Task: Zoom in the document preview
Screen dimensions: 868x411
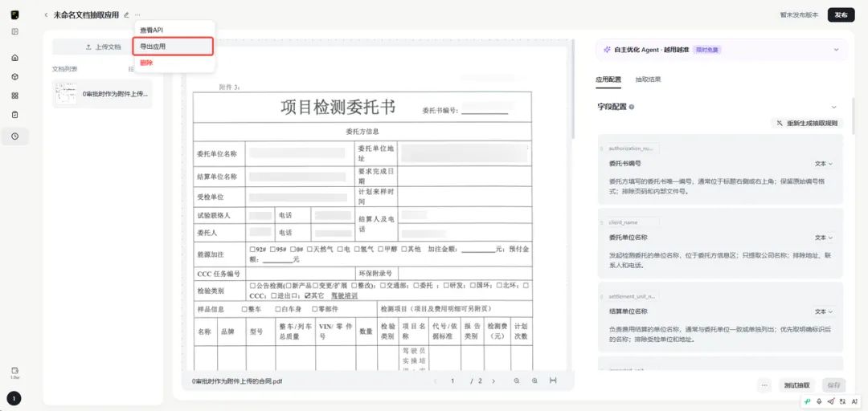Action: pyautogui.click(x=534, y=381)
